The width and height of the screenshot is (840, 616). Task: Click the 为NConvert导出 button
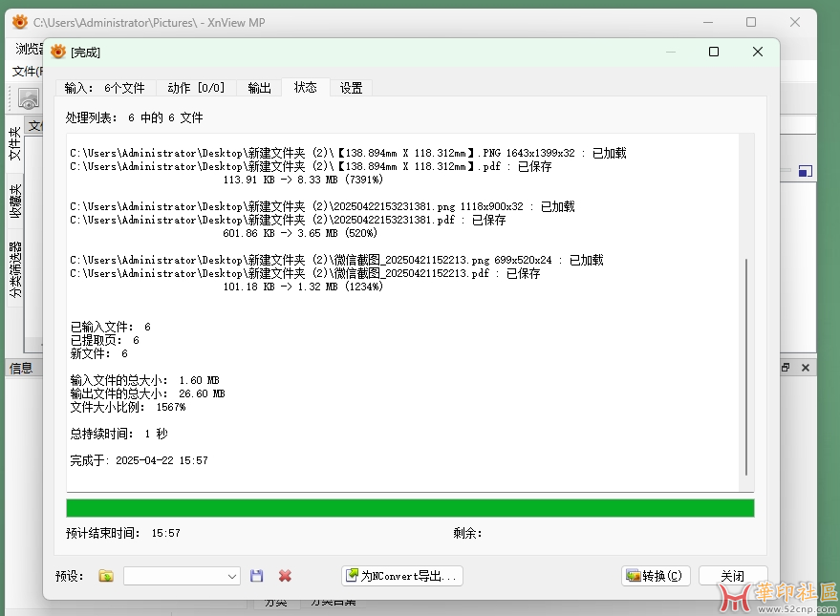tap(402, 576)
